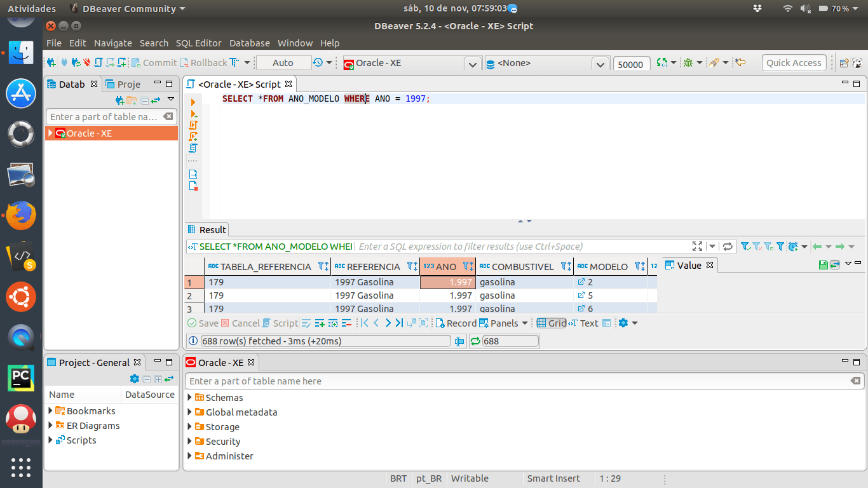Viewport: 868px width, 488px height.
Task: Click the Firefox icon in the dock
Action: (21, 215)
